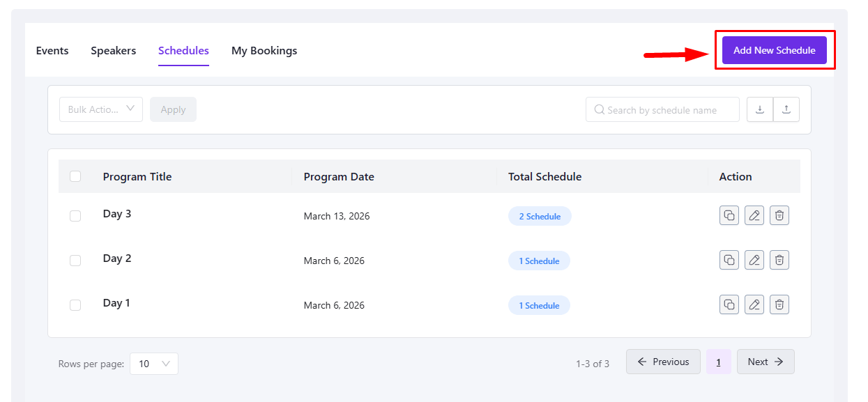Image resolution: width=868 pixels, height=402 pixels.
Task: Check the Day 3 row checkbox
Action: (x=75, y=216)
